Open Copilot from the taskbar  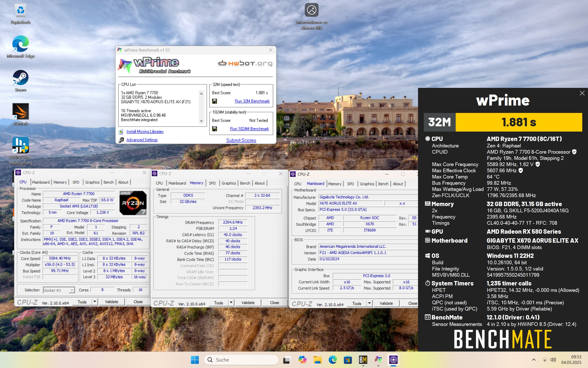click(x=302, y=360)
